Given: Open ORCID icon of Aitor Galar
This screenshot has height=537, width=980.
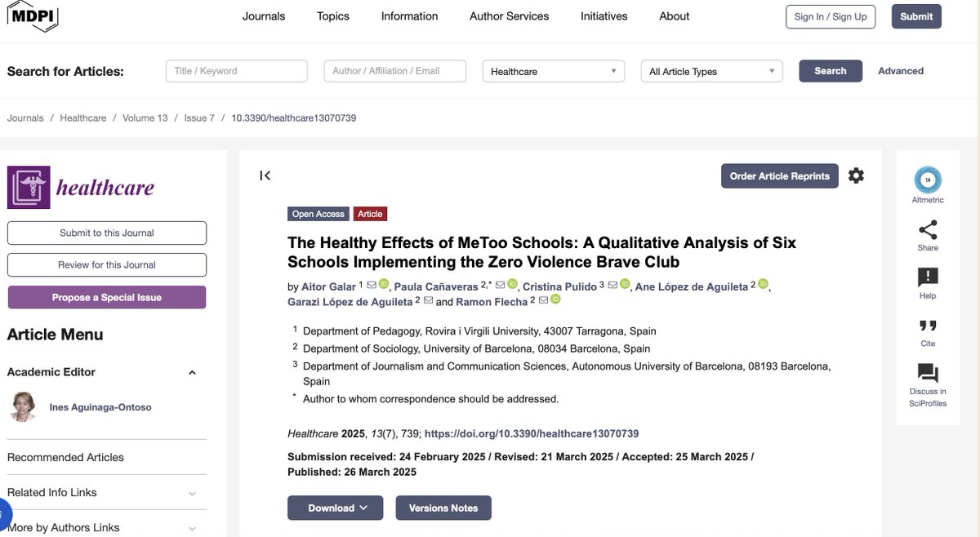Looking at the screenshot, I should coord(383,284).
